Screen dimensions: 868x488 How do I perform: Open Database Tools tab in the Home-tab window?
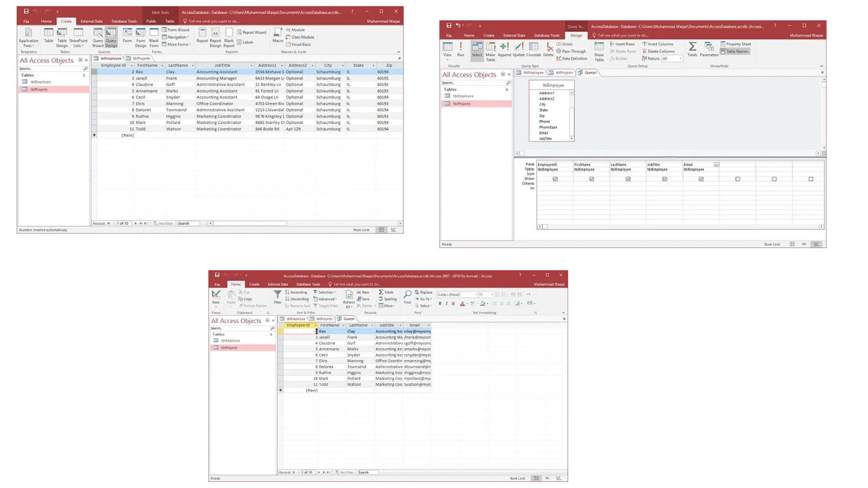point(308,284)
